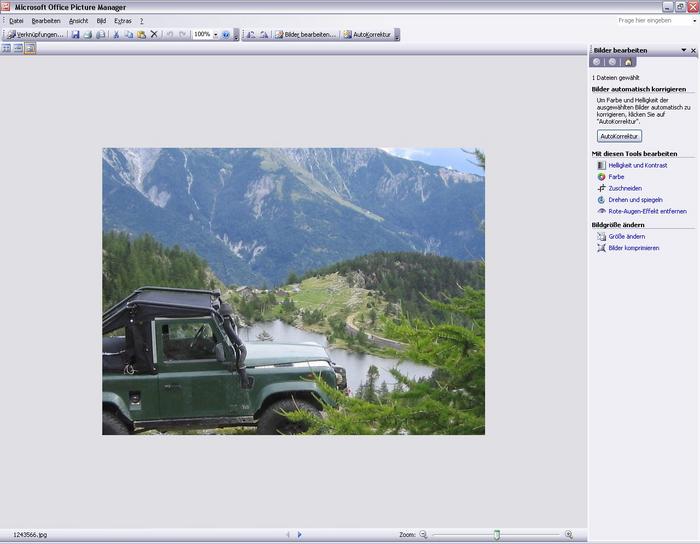Click the AutoKorrektur toolbar button
Screen dimensions: 700x544
367,34
